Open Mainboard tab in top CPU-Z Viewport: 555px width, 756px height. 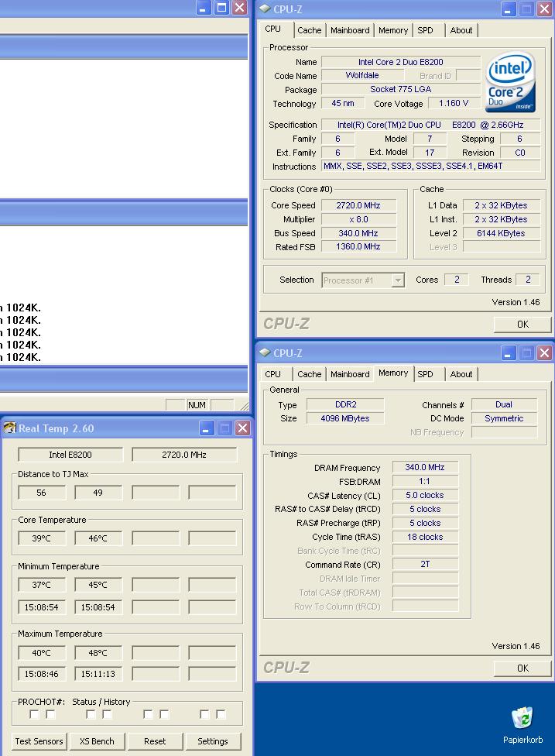pos(350,30)
